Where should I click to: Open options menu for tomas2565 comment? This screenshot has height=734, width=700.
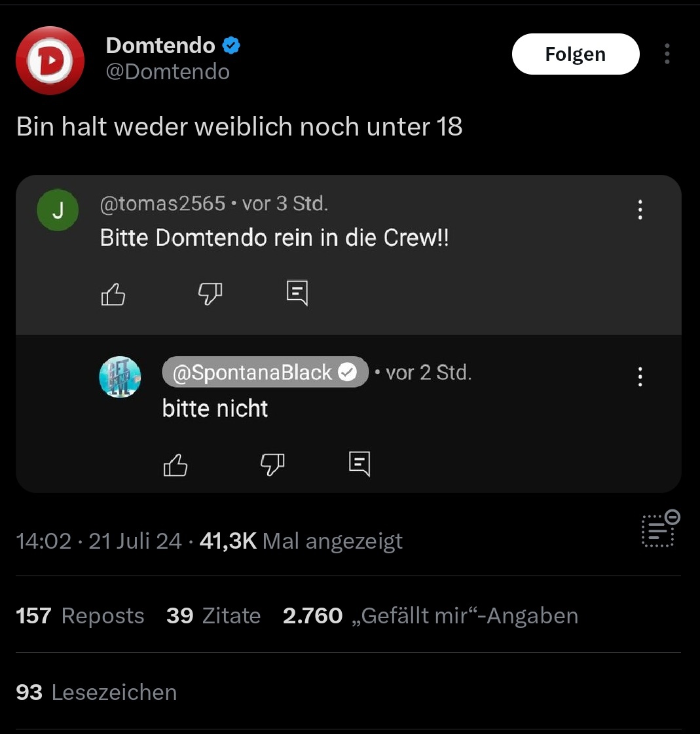tap(640, 210)
